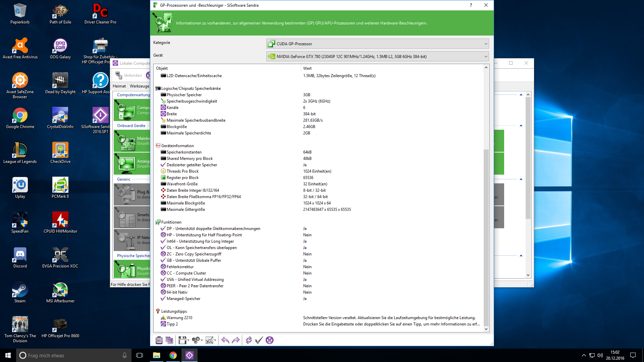Click the purple X cancel icon
This screenshot has width=644, height=362.
coord(269,340)
